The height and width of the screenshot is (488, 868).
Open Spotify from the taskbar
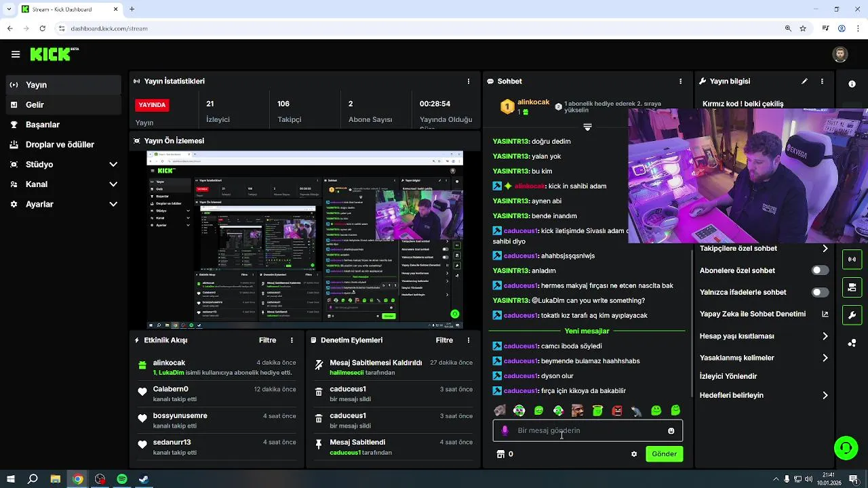122,479
